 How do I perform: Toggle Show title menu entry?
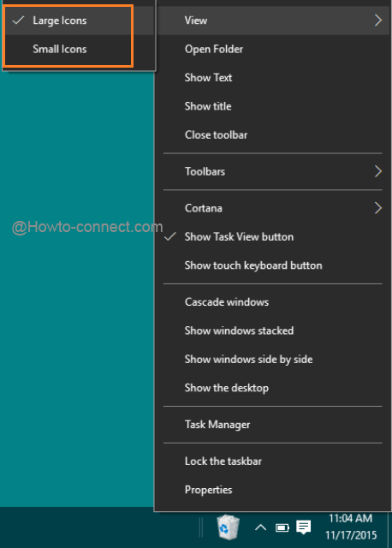click(x=273, y=106)
